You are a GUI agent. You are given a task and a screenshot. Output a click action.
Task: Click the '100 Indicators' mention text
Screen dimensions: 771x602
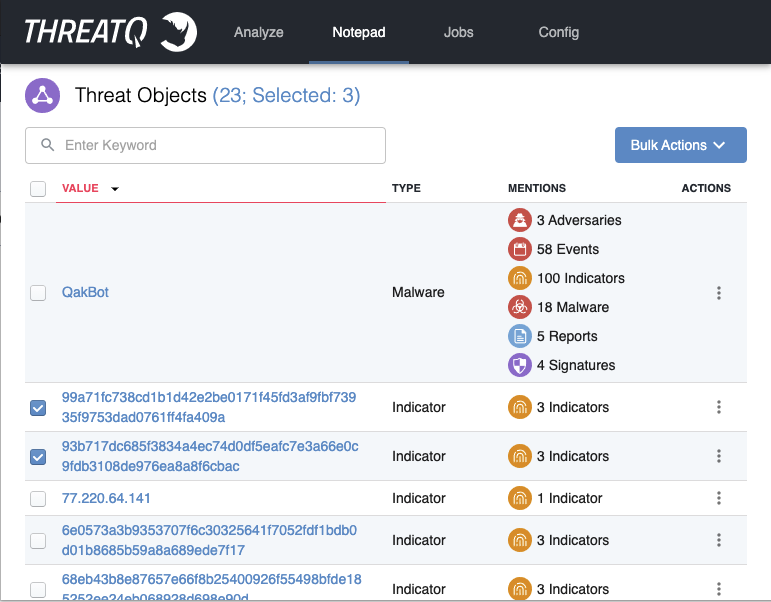(581, 278)
